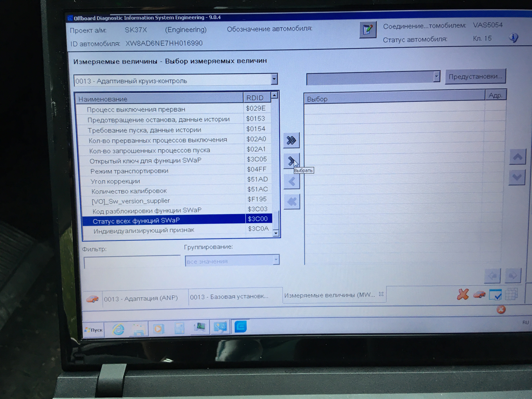532x399 pixels.
Task: Click the red X cancel icon
Action: point(463,295)
